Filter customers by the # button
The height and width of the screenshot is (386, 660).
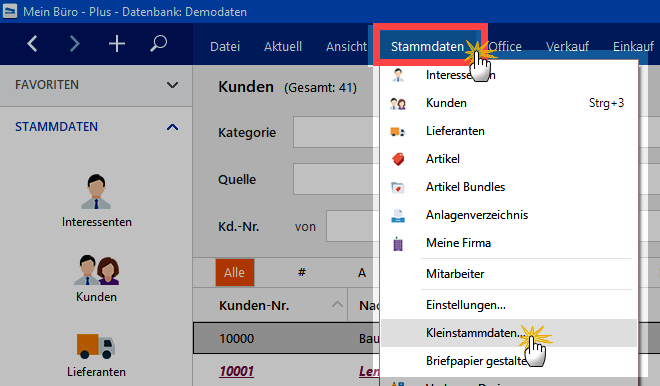point(301,272)
